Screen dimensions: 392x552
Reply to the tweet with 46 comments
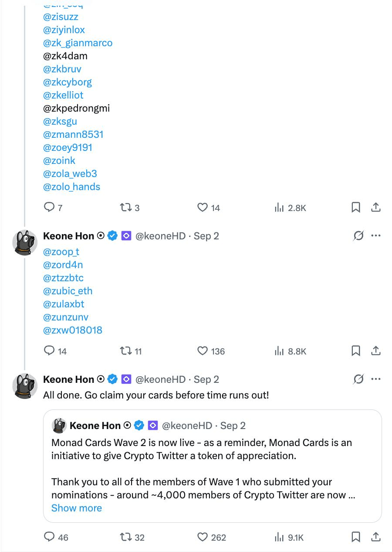50,537
